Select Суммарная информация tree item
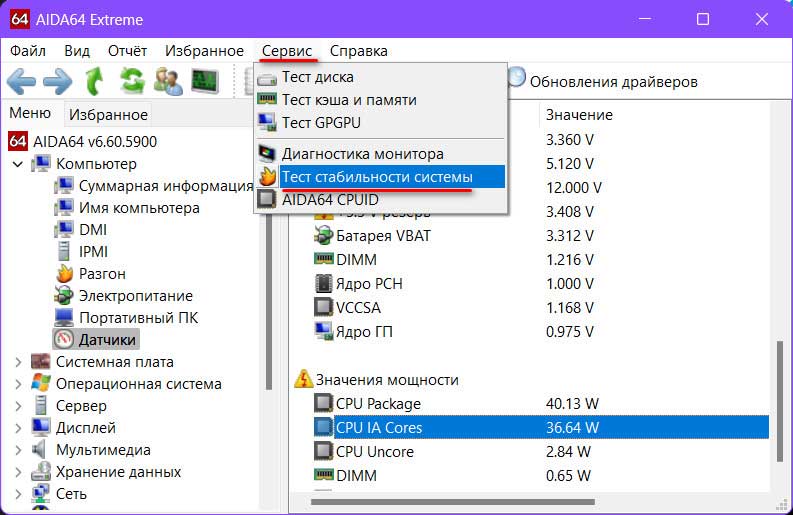793x515 pixels. (x=166, y=186)
